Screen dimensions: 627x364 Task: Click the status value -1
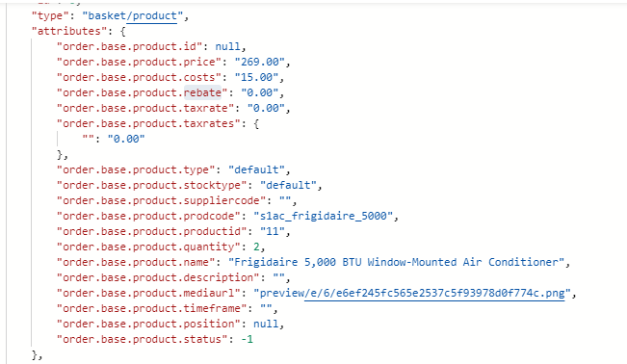(247, 339)
